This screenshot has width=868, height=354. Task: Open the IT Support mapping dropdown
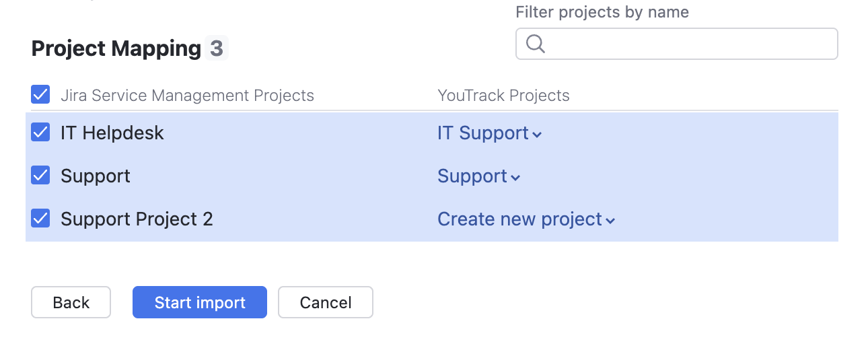coord(489,133)
